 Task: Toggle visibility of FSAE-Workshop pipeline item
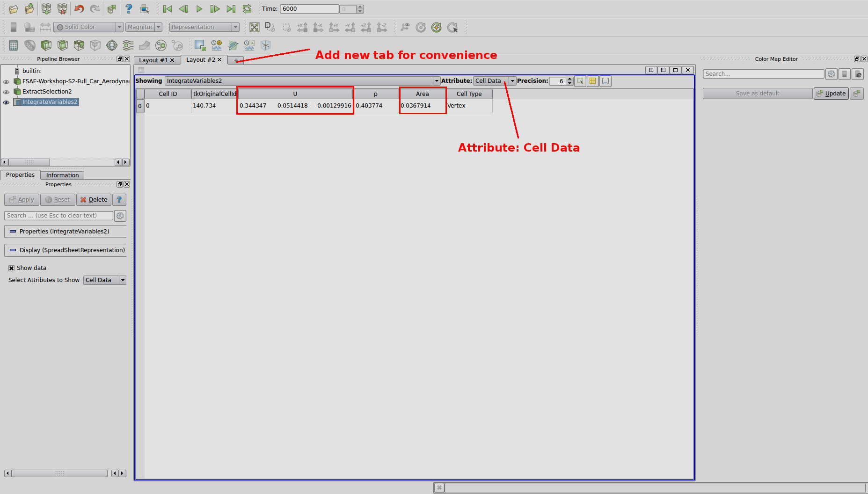pos(6,81)
